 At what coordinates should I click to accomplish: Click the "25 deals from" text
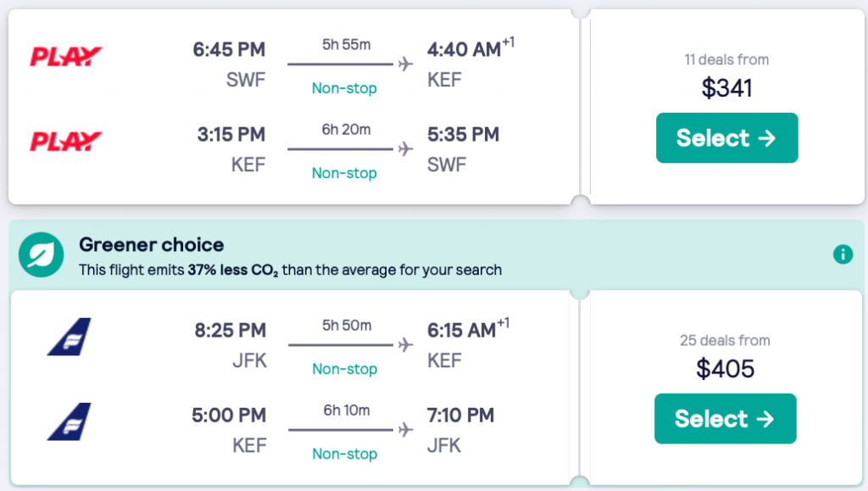pos(725,340)
